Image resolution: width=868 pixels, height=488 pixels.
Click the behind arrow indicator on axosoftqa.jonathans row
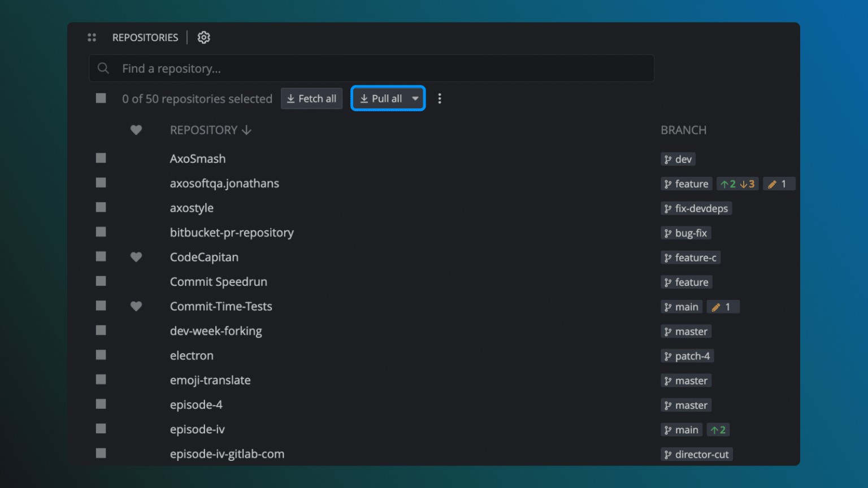pos(745,184)
